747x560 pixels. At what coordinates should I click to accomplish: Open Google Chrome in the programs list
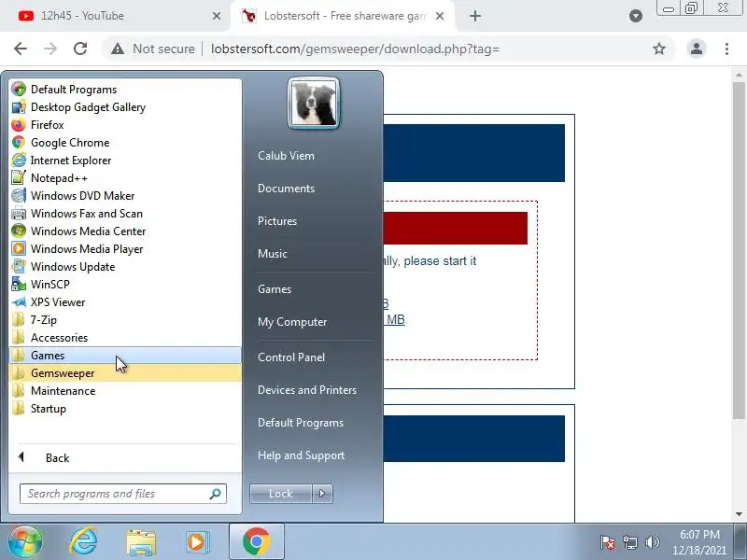[x=125, y=143]
